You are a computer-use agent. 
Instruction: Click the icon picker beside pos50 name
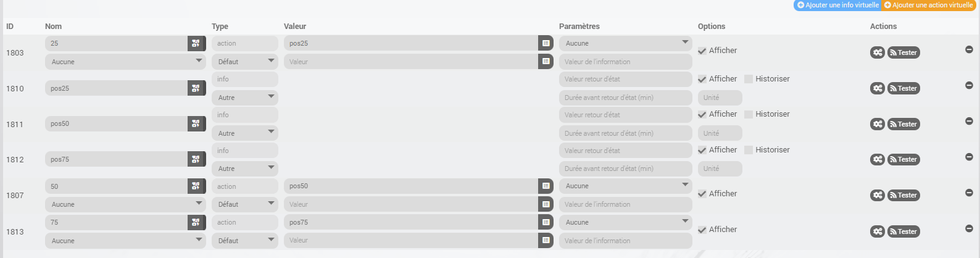tap(196, 123)
